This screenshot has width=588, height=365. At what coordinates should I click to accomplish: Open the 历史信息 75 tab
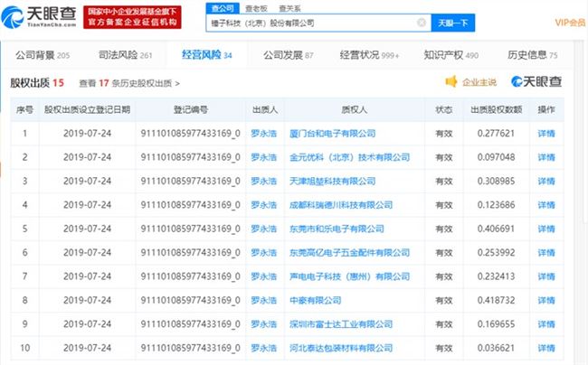(x=533, y=55)
